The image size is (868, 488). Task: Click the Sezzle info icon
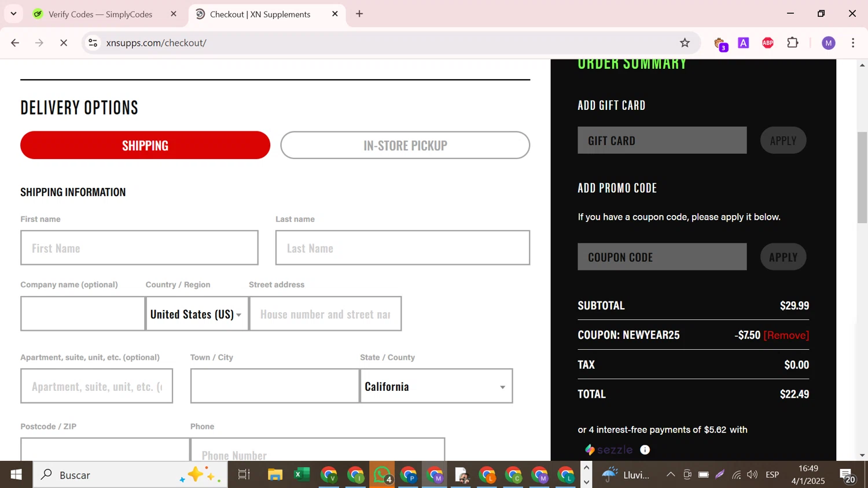tap(645, 450)
